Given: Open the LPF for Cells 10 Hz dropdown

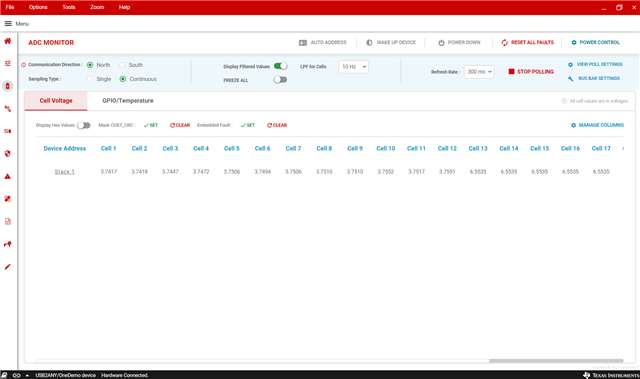Looking at the screenshot, I should pos(353,66).
